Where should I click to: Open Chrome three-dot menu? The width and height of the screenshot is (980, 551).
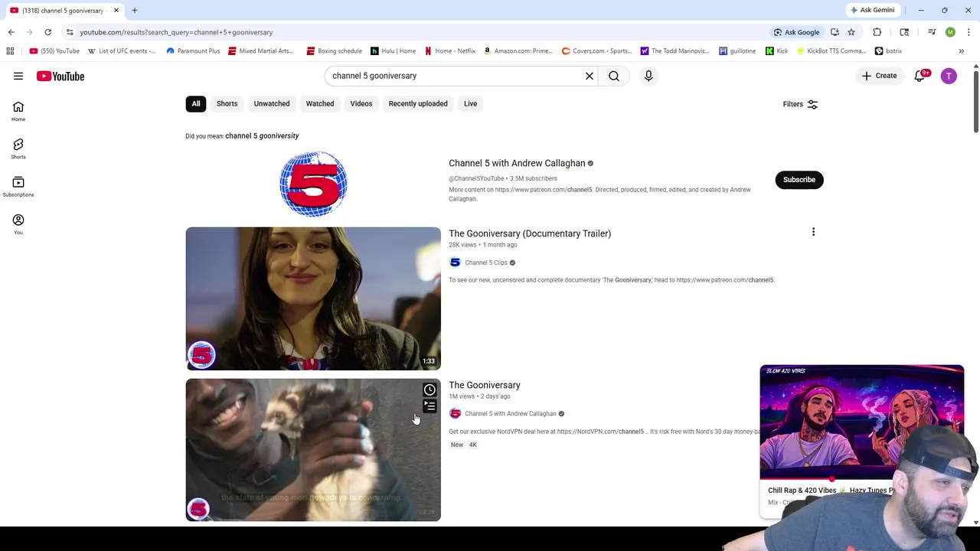[x=969, y=32]
